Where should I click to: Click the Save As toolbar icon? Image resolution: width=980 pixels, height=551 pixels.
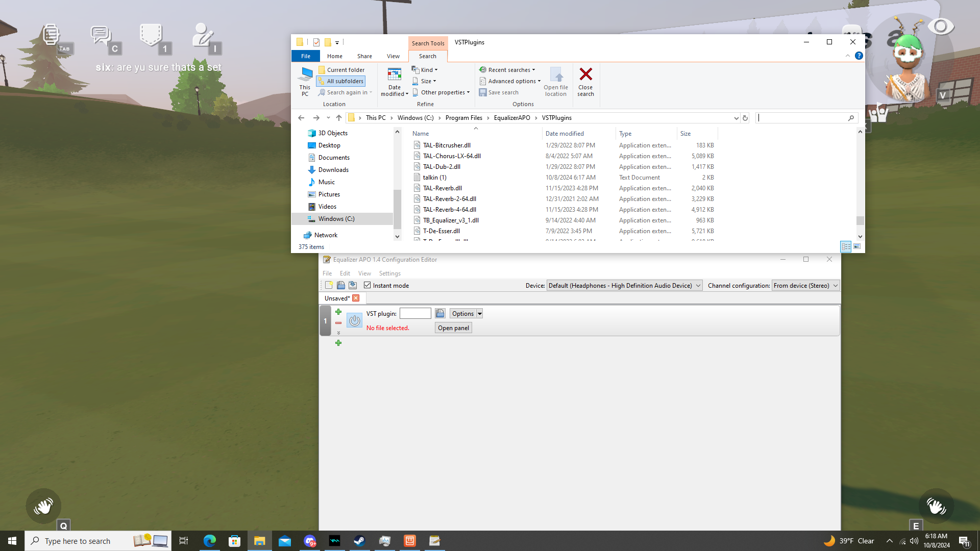coord(353,285)
